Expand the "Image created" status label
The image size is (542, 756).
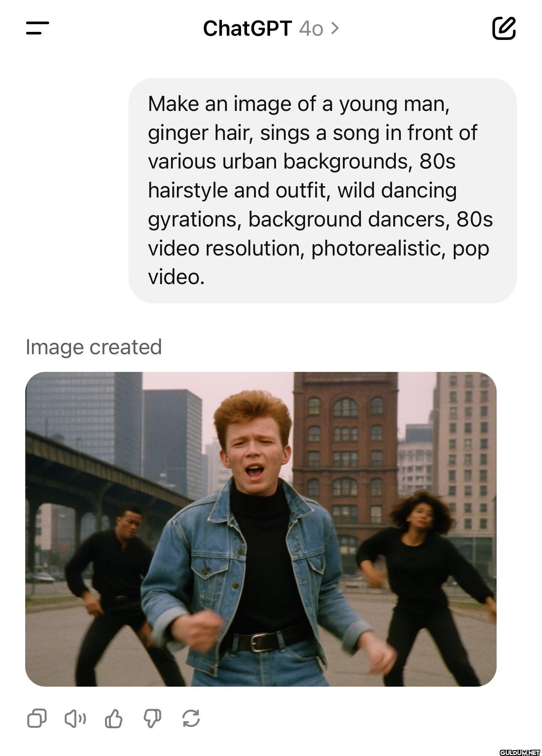[94, 347]
